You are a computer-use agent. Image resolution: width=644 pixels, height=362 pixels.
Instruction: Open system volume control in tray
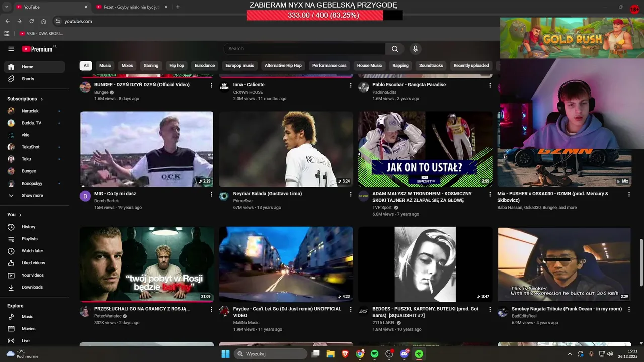point(609,354)
